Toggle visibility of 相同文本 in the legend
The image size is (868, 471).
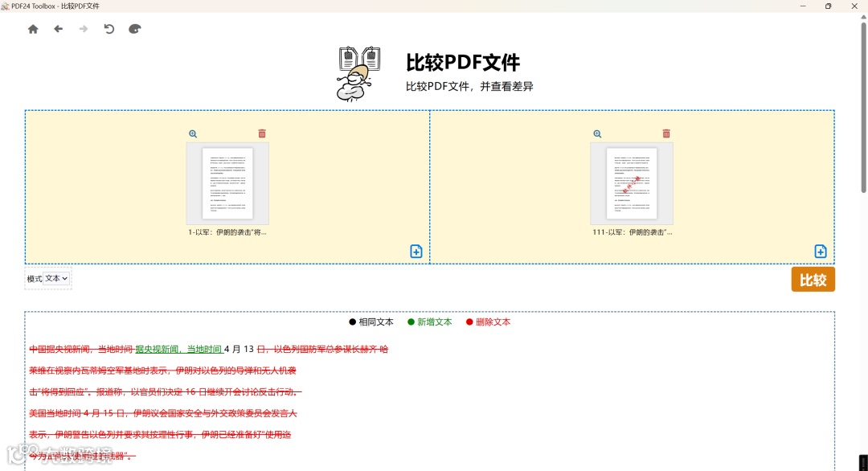tap(372, 322)
